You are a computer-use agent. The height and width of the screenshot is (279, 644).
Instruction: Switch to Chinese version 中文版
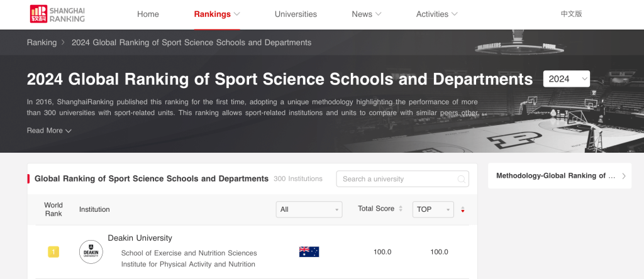click(571, 14)
